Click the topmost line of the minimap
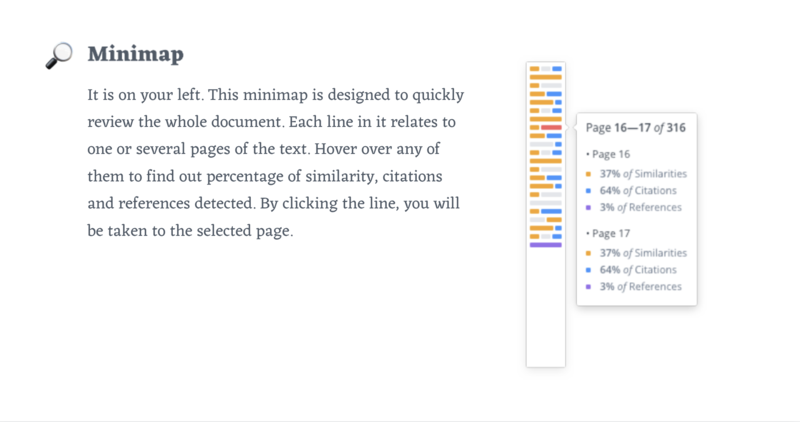Screen dimensions: 800x422 pyautogui.click(x=545, y=68)
